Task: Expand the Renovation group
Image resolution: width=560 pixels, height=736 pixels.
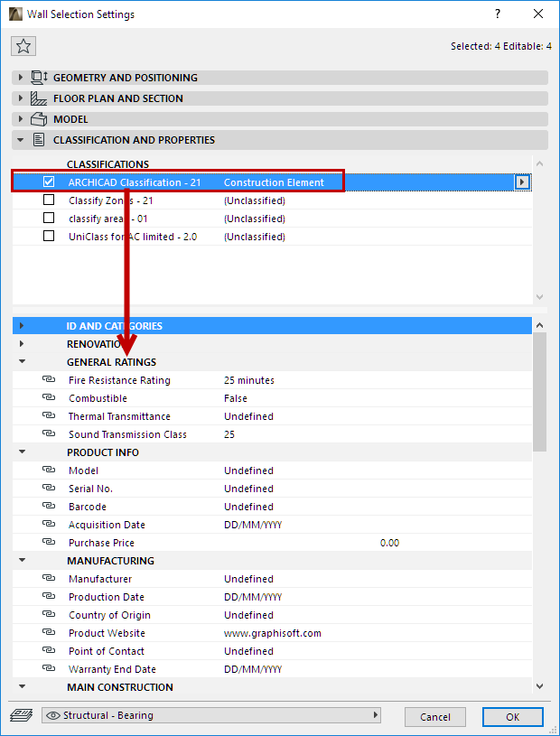Action: tap(22, 343)
